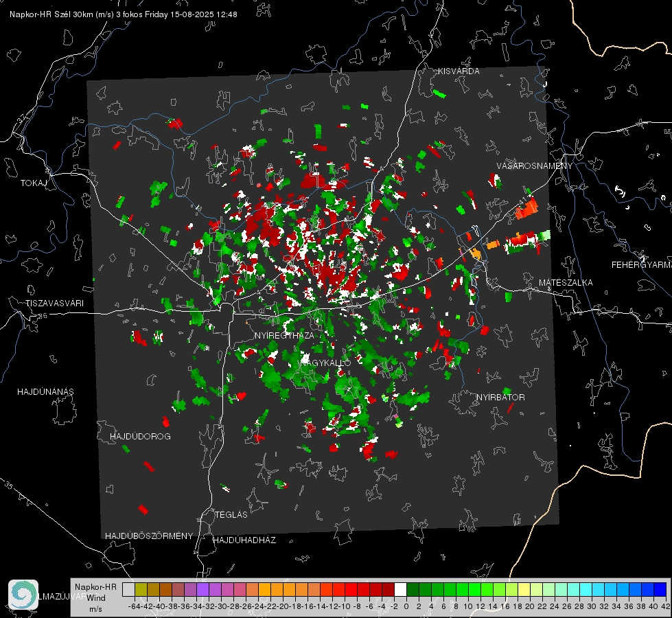This screenshot has width=672, height=618.
Task: Click the TISZAVASVÁRI city label
Action: (x=54, y=304)
